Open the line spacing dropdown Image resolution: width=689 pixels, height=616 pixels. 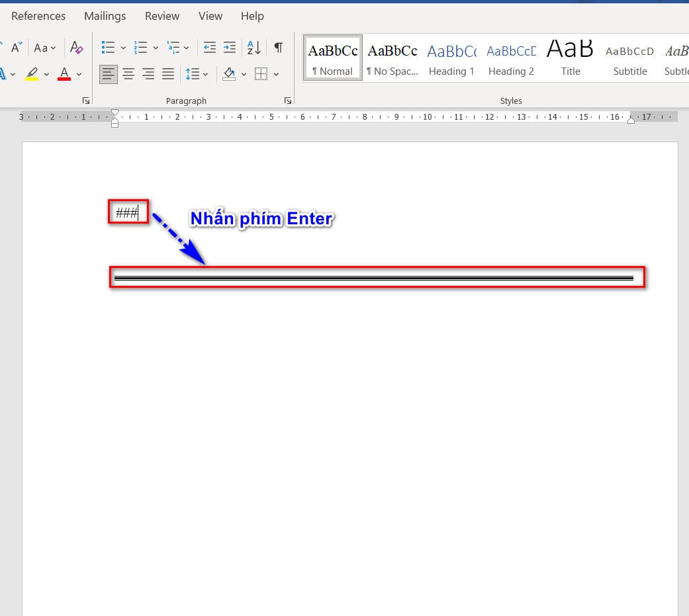pos(197,74)
